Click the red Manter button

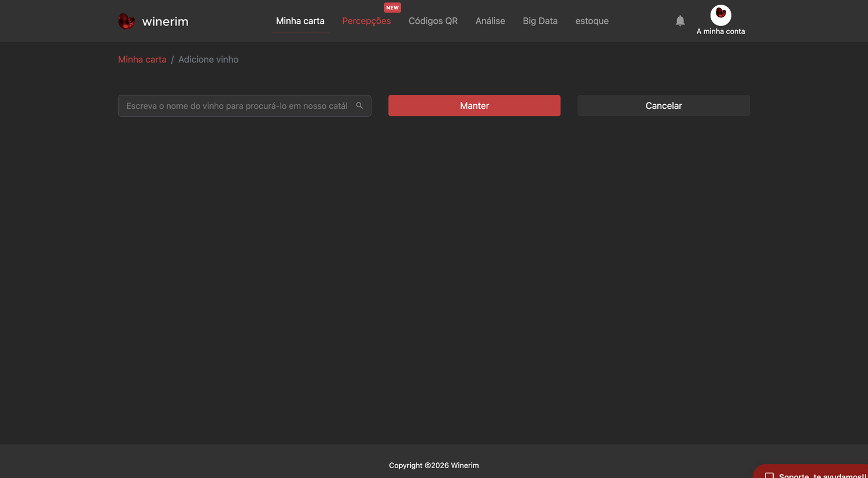coord(475,106)
